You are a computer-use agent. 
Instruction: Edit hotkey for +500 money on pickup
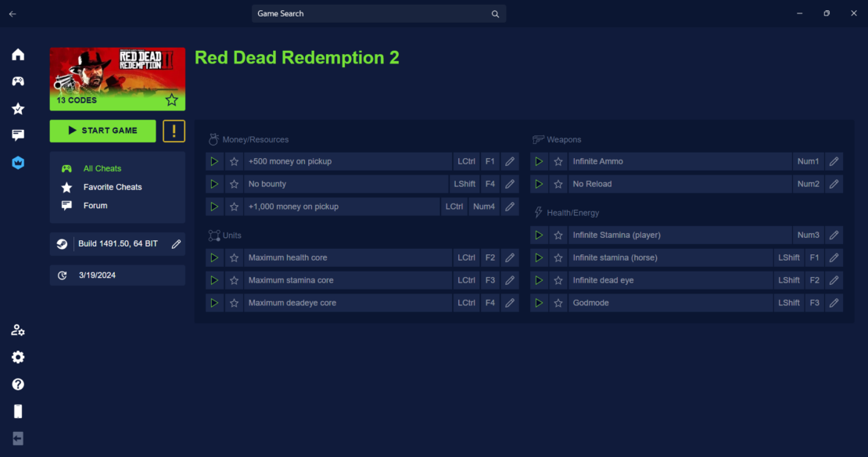(x=510, y=161)
